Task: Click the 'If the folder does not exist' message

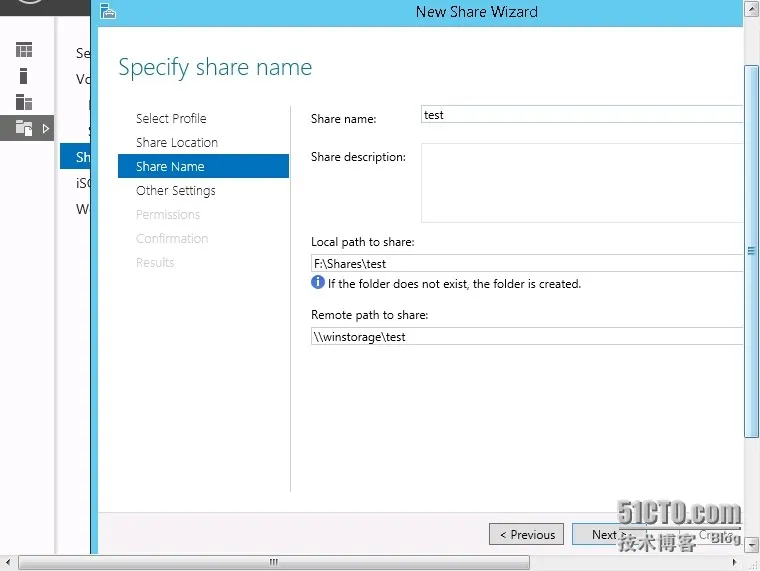Action: pos(454,284)
